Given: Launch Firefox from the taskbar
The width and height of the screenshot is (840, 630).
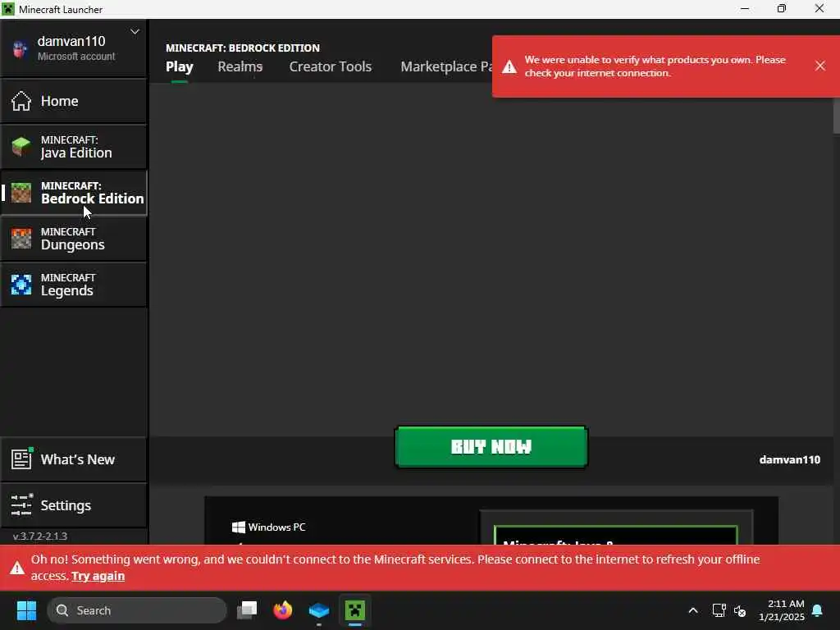Looking at the screenshot, I should click(283, 610).
